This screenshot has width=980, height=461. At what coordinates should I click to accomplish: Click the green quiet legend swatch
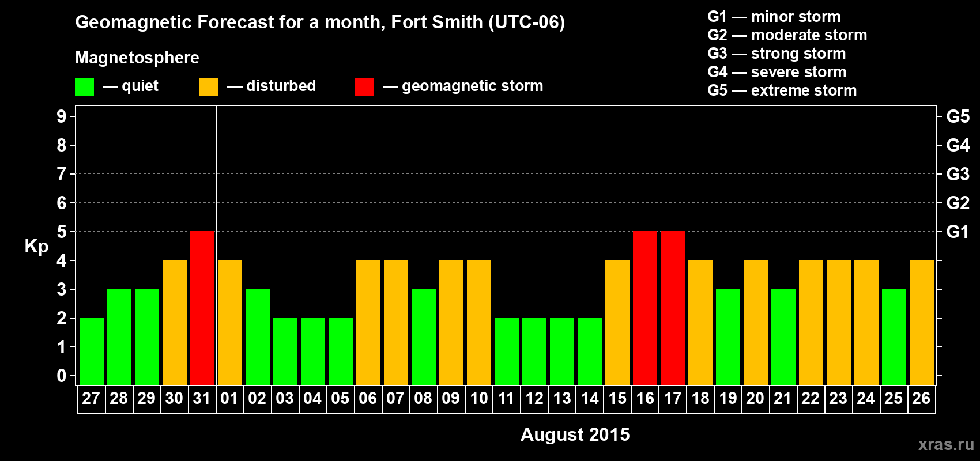pos(84,87)
